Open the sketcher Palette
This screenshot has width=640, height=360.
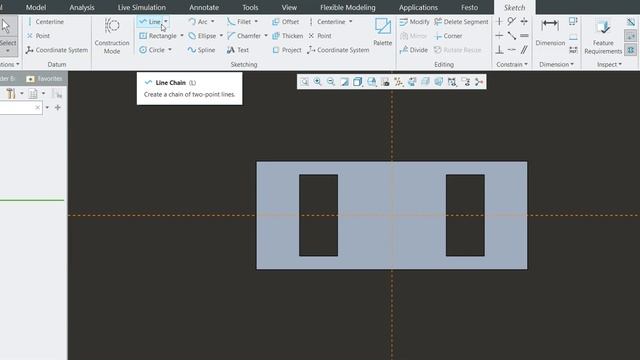[382, 32]
